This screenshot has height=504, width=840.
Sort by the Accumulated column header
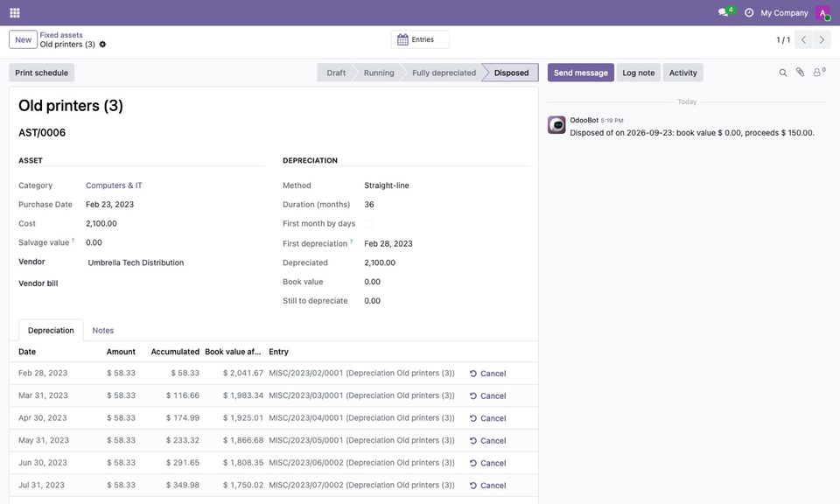click(175, 352)
